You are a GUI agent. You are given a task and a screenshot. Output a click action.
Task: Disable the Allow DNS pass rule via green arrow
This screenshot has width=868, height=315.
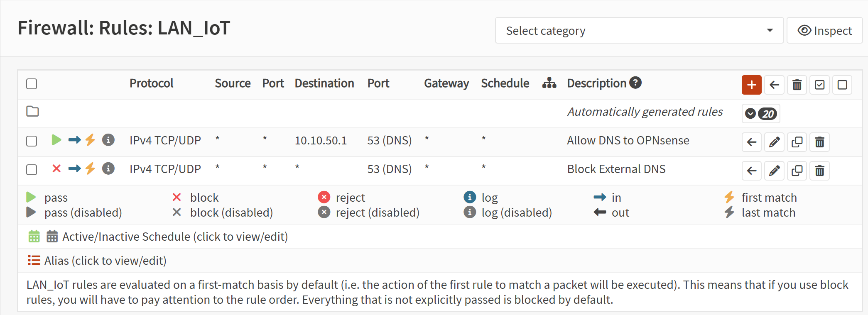[56, 140]
